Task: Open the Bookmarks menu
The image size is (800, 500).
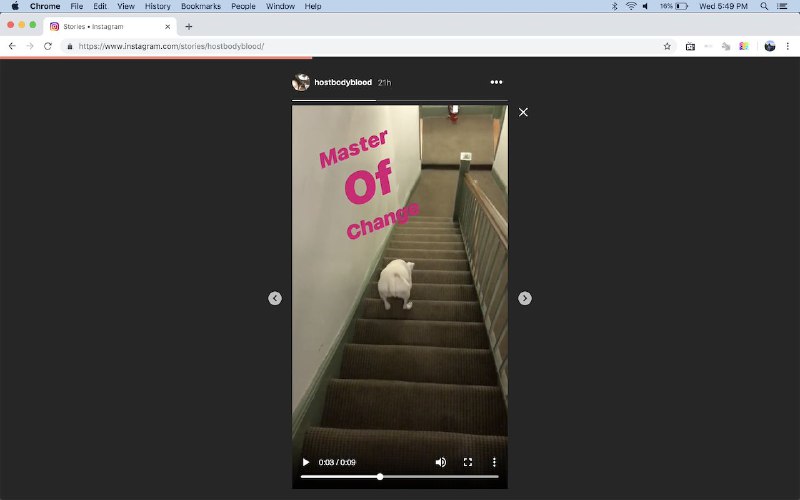Action: (201, 6)
